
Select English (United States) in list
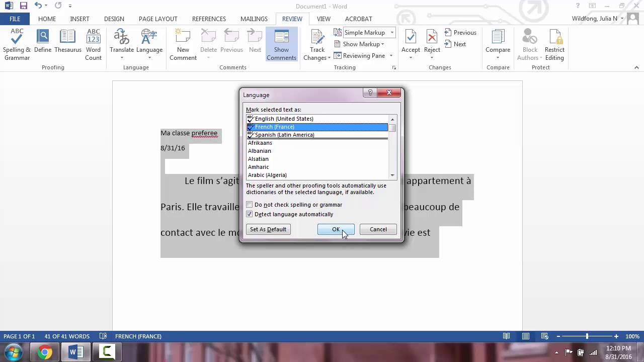[317, 119]
